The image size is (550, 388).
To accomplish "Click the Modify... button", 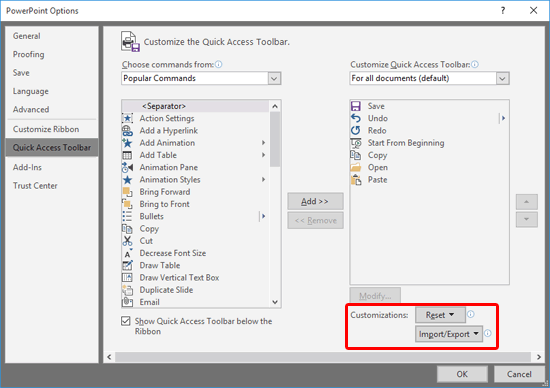I will [375, 295].
